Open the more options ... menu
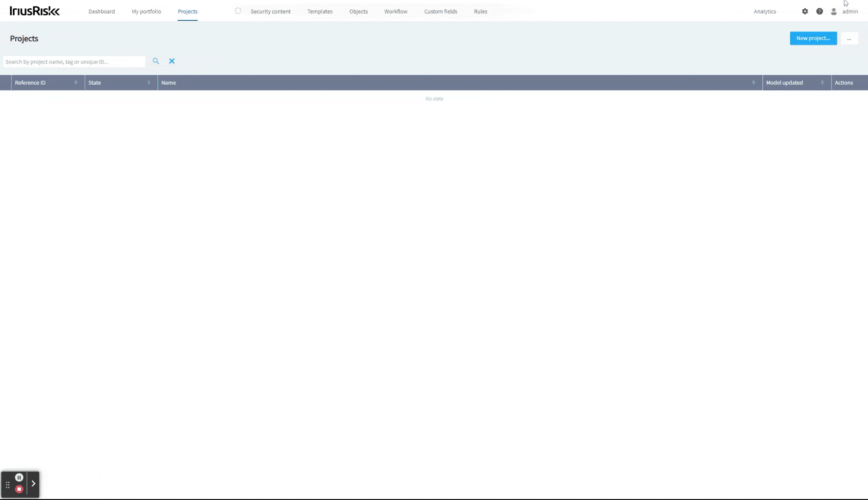 [x=849, y=38]
